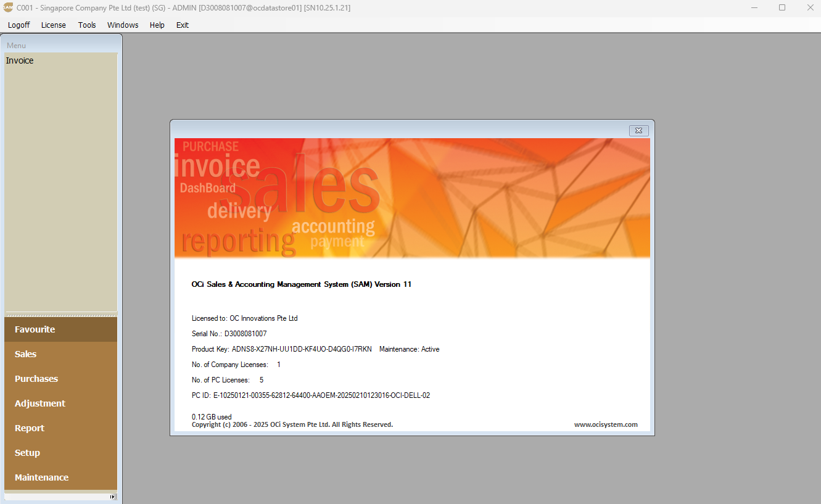Maximize the SAM application window

tap(782, 7)
